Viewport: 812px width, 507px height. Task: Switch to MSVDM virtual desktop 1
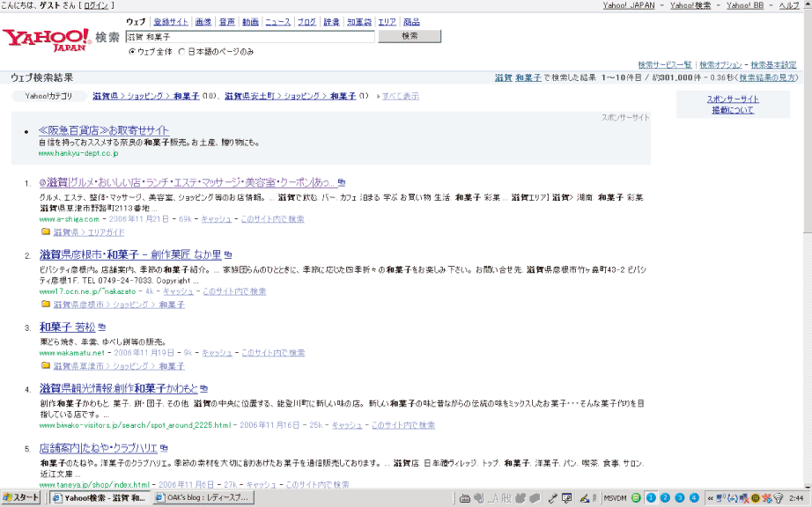pyautogui.click(x=651, y=498)
